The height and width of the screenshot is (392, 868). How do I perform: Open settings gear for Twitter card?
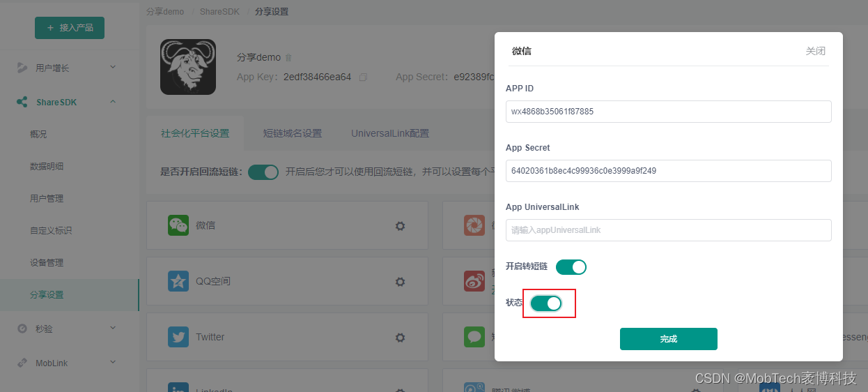tap(400, 338)
